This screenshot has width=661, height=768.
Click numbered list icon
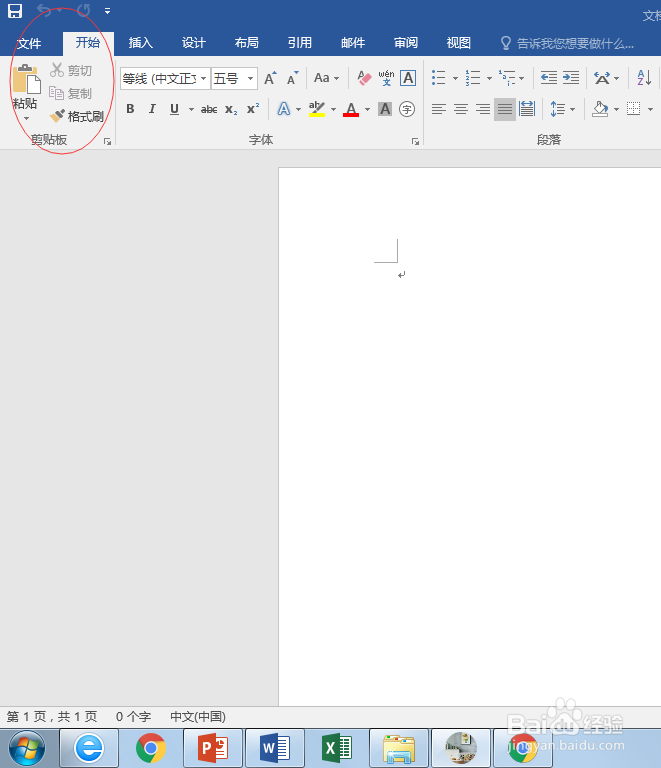[472, 77]
